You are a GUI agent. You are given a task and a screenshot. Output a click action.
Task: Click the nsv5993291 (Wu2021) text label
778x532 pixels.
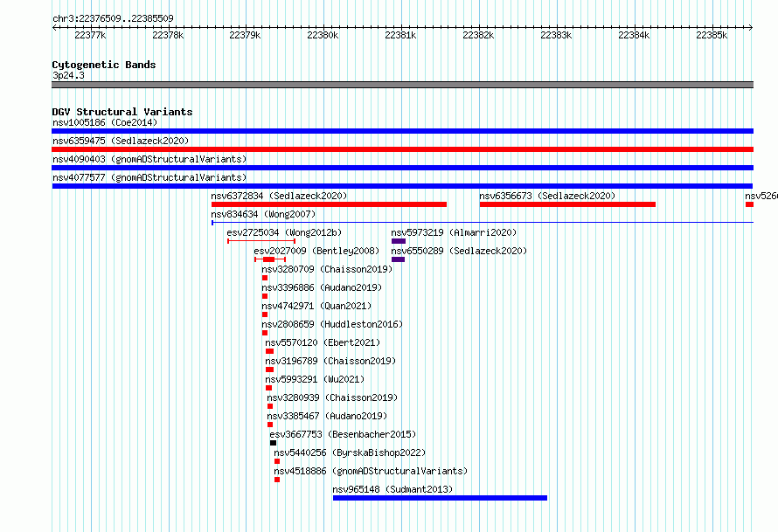[315, 379]
